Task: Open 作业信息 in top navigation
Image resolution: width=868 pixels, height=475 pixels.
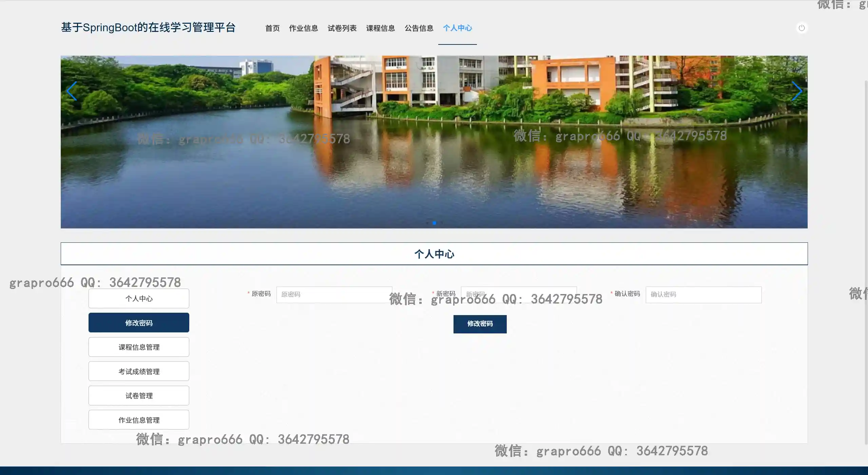Action: (x=303, y=28)
